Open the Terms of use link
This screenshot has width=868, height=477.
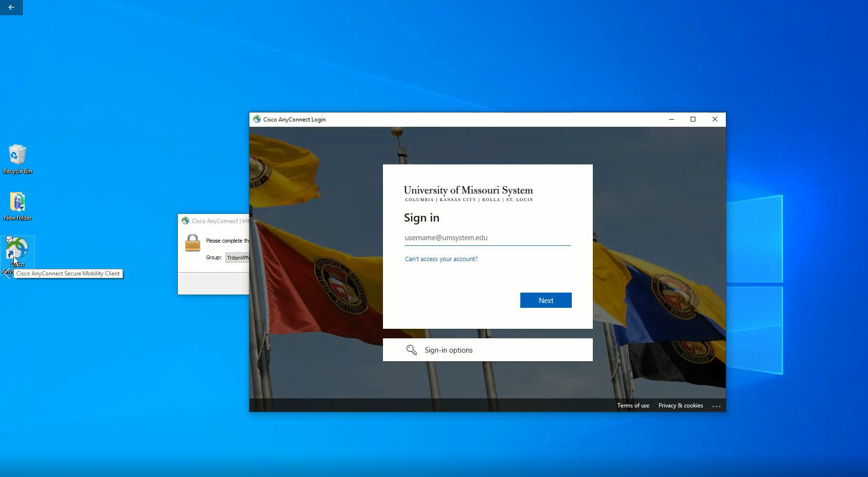[633, 406]
